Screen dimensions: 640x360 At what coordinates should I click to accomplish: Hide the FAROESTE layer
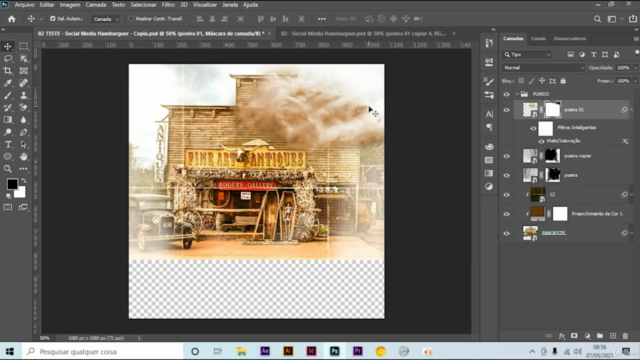[x=507, y=233]
